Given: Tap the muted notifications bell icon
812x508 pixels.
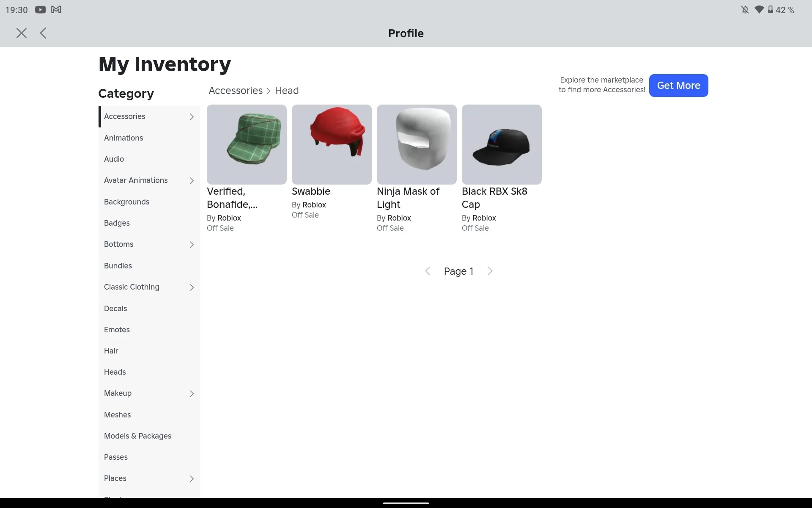Looking at the screenshot, I should (745, 10).
